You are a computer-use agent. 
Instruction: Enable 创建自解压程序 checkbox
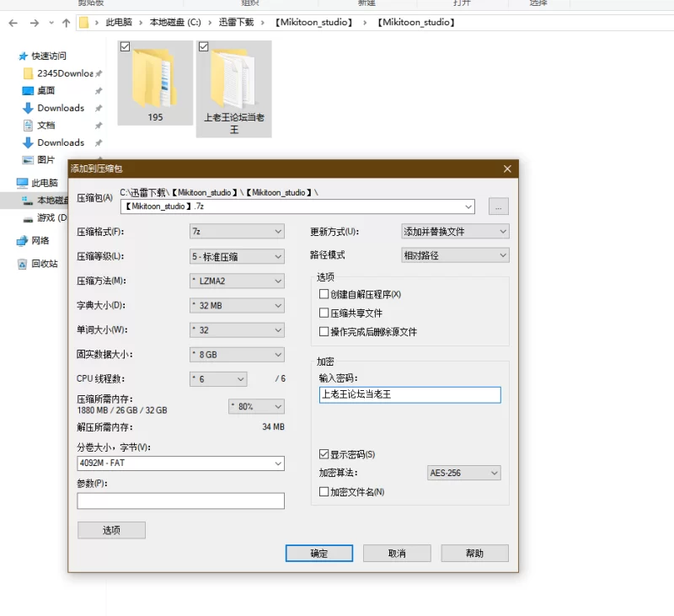click(x=324, y=295)
